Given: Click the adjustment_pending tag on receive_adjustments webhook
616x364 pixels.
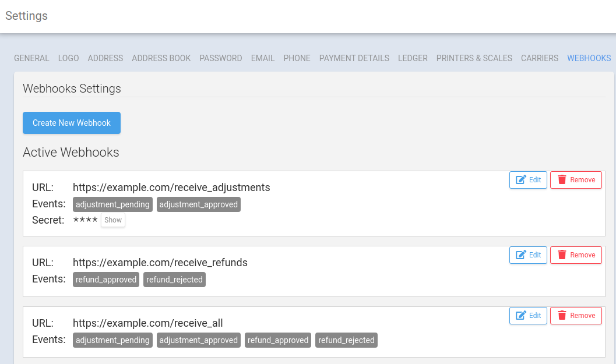Looking at the screenshot, I should click(x=112, y=204).
